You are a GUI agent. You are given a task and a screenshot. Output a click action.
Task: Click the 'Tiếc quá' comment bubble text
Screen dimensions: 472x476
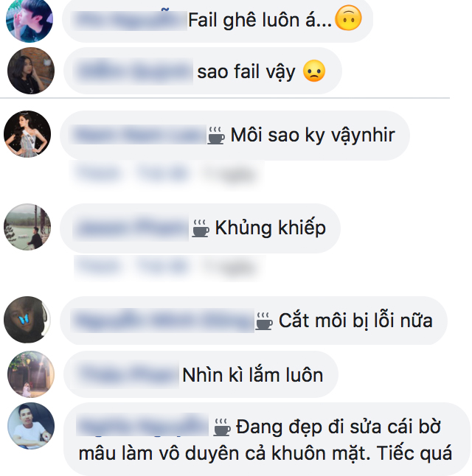pos(414,453)
